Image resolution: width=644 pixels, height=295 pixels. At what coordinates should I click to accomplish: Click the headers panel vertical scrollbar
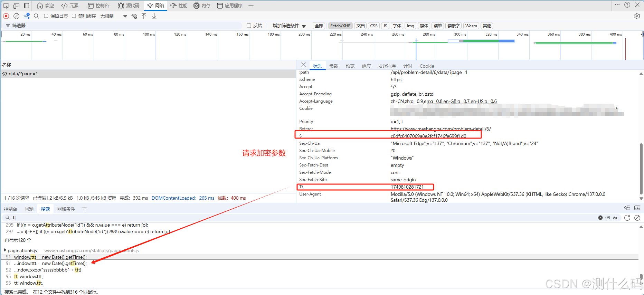coord(641,169)
